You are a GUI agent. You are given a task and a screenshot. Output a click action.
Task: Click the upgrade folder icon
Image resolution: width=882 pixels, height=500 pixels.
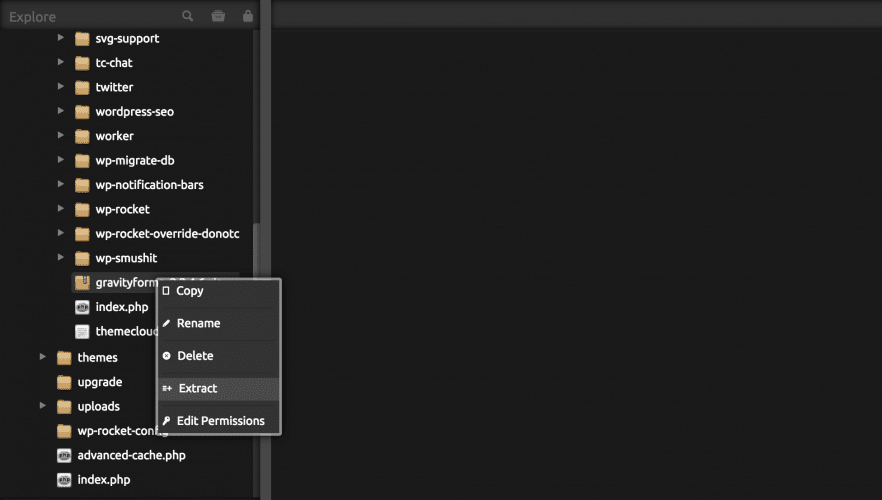(x=64, y=382)
